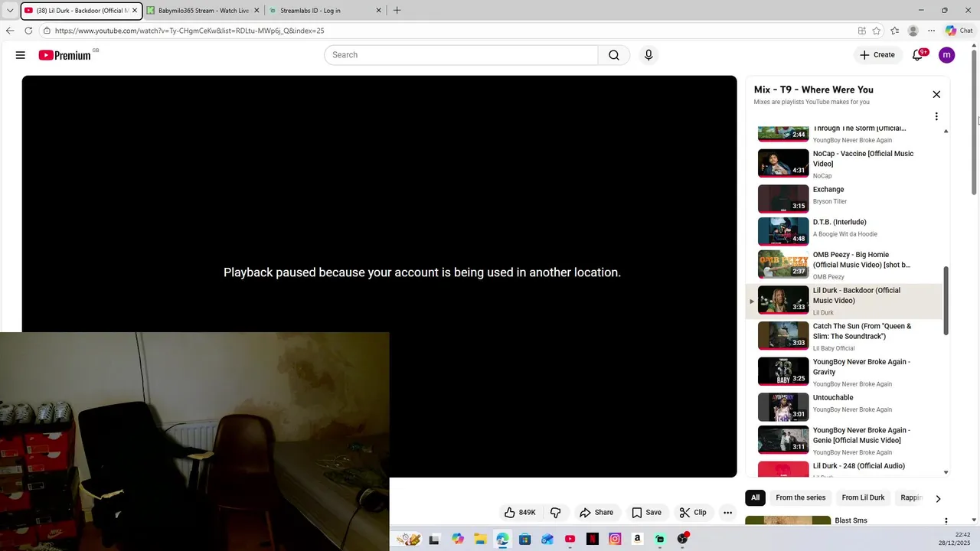Create a Clip of the video
980x551 pixels.
[693, 512]
